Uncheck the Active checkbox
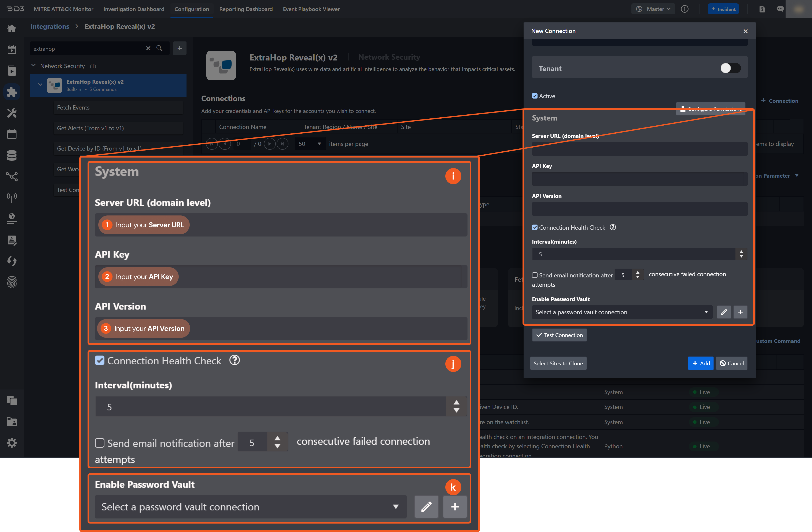 tap(535, 96)
